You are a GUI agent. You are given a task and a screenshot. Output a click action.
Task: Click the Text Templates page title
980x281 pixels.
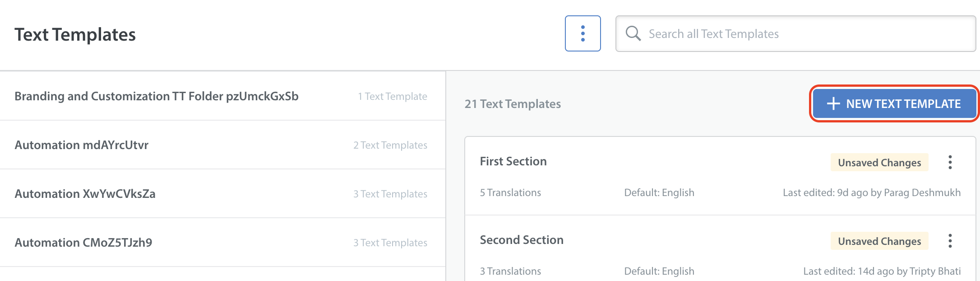(x=75, y=35)
